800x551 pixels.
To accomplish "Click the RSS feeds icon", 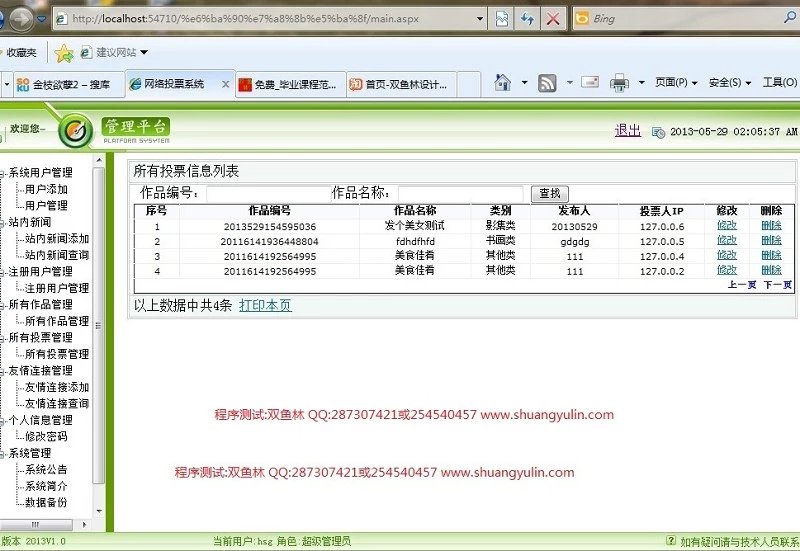I will tap(547, 83).
